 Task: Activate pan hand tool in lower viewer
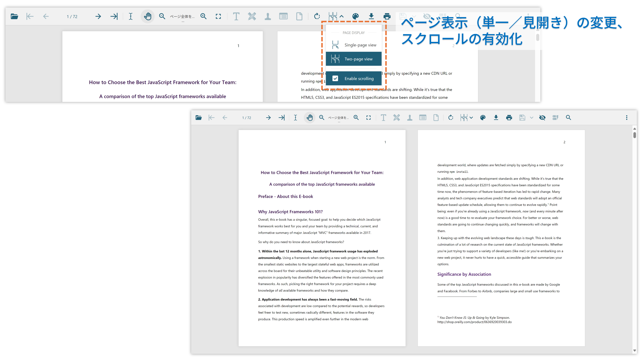point(309,118)
